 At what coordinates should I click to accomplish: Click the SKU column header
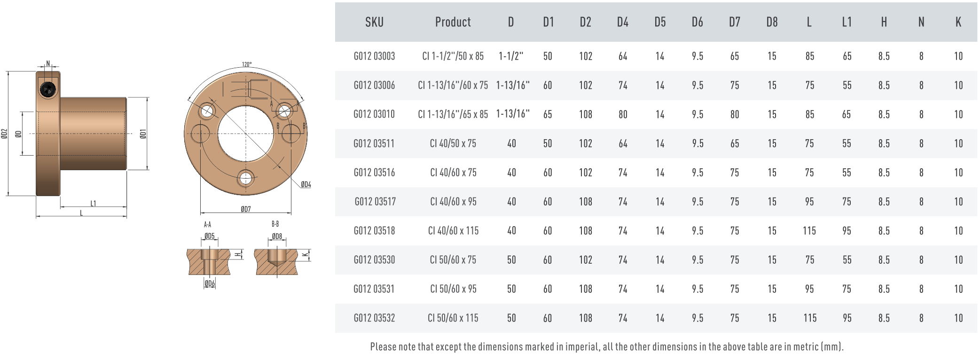[374, 22]
